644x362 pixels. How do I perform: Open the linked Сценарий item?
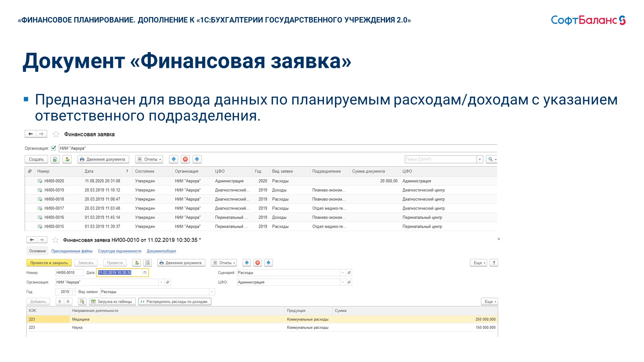349,273
